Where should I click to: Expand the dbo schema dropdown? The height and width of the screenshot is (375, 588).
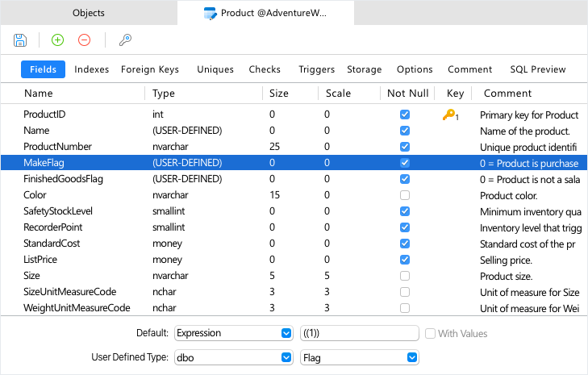286,357
